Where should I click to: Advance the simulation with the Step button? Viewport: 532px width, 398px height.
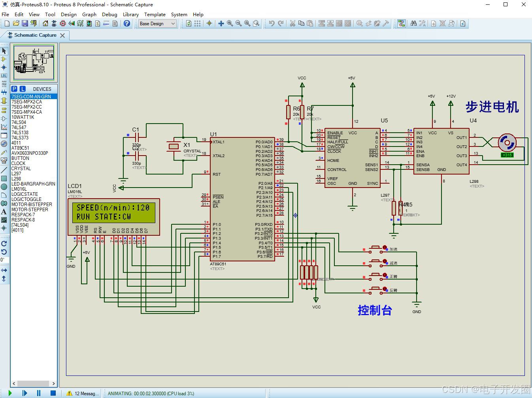click(25, 393)
